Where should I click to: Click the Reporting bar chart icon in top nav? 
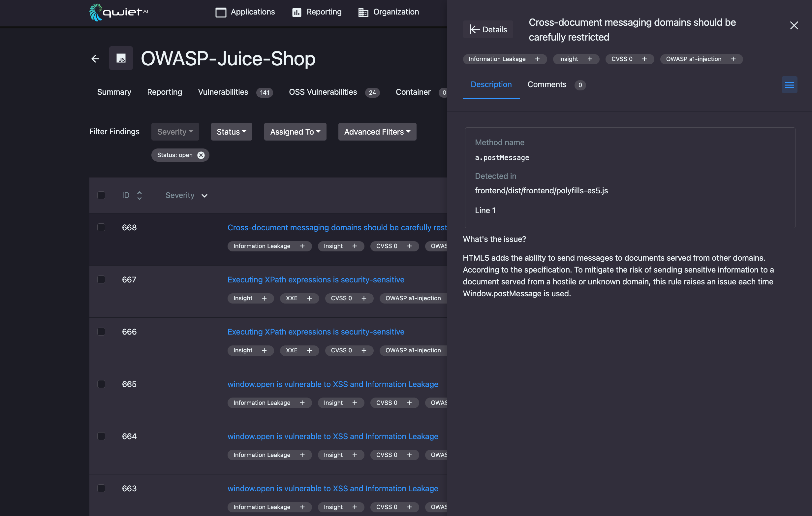[x=297, y=13]
